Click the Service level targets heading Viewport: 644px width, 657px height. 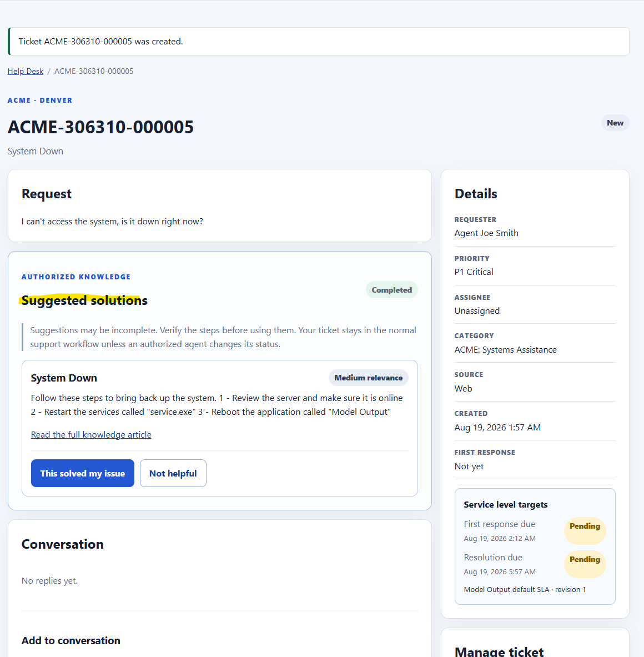click(x=505, y=504)
